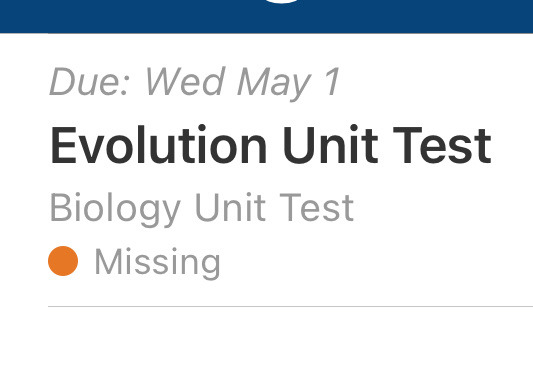533x389 pixels.
Task: Click the word Unit in bold title
Action: tap(330, 145)
